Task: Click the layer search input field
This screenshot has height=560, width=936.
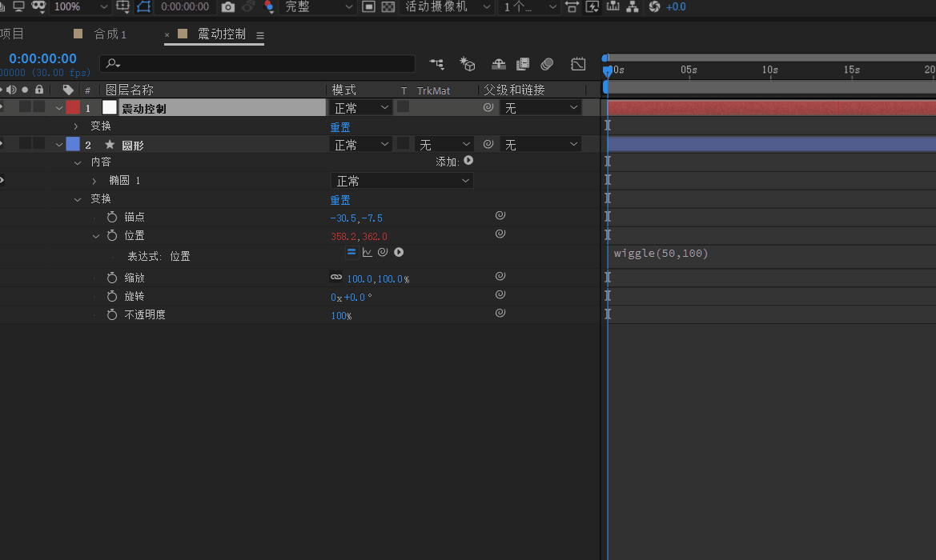Action: pos(257,63)
